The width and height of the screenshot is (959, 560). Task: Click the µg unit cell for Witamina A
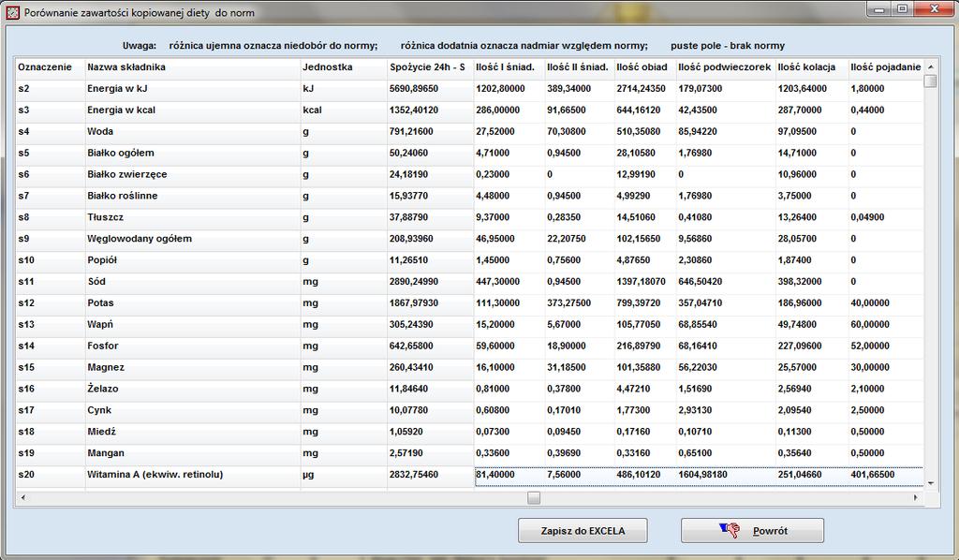(x=345, y=475)
